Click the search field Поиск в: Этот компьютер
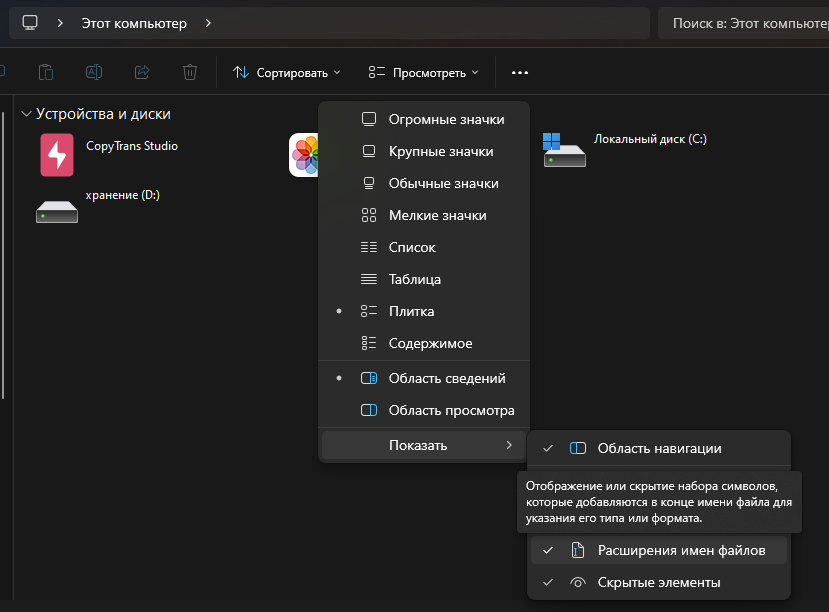 (x=745, y=22)
